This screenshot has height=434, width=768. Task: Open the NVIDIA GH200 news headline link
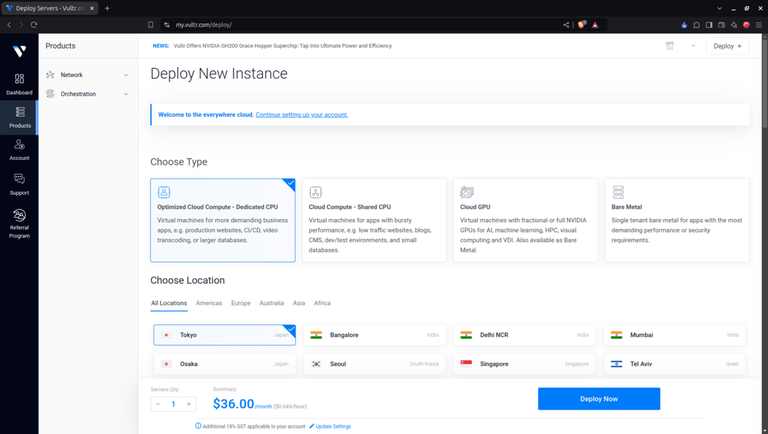point(283,46)
